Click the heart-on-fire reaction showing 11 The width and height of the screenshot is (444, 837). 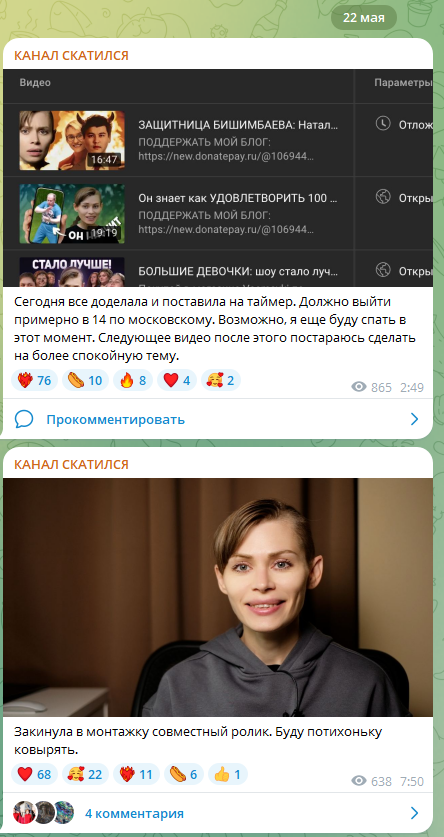tap(136, 774)
